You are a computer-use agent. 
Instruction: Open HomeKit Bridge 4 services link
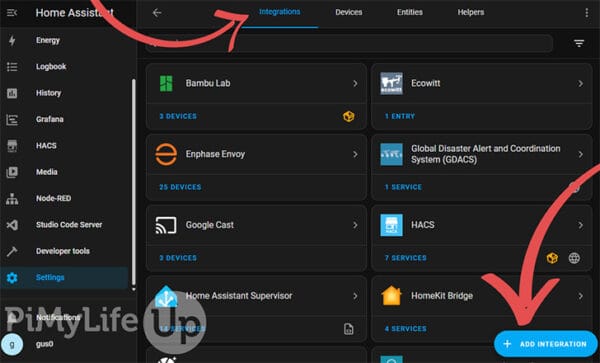coord(406,329)
